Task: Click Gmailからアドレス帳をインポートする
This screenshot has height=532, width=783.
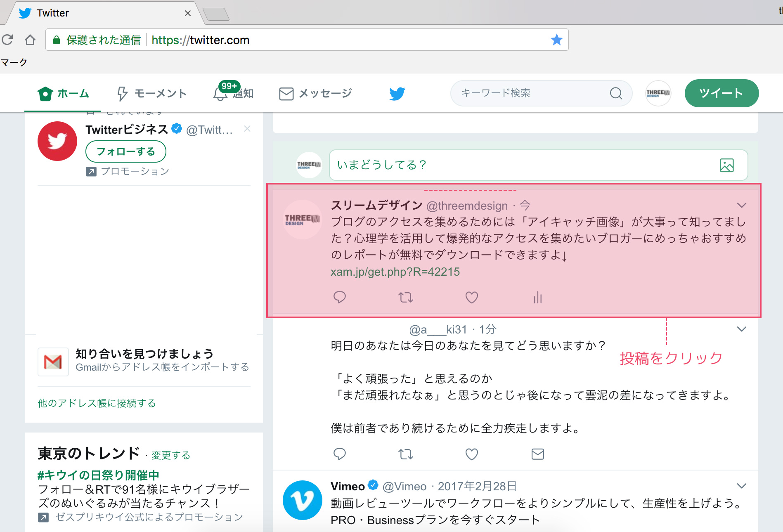Action: tap(162, 367)
